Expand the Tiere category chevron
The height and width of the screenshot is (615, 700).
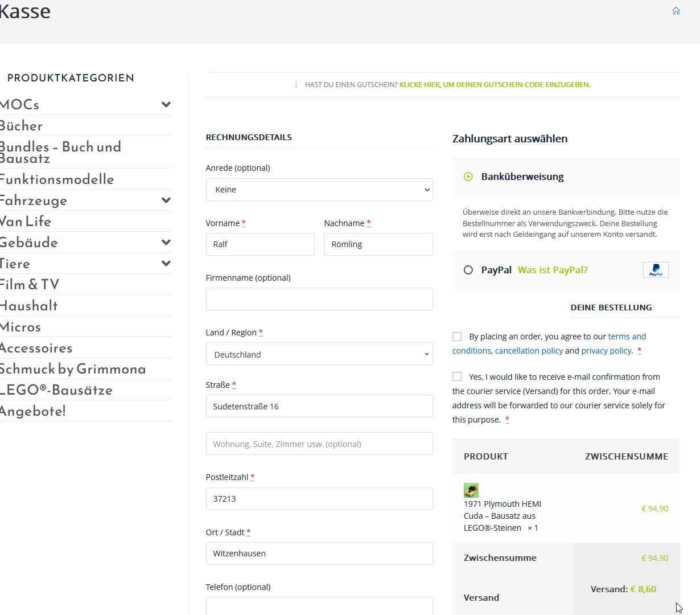point(166,264)
